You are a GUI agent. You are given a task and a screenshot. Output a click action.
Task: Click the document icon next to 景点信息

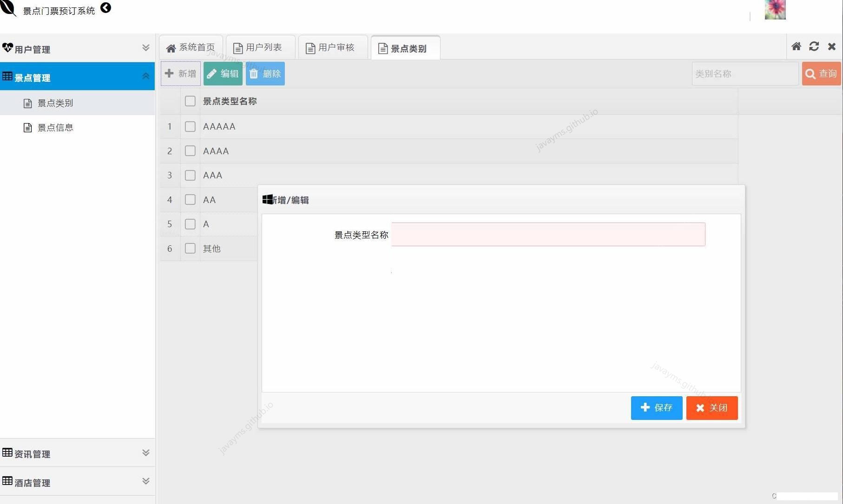click(28, 127)
